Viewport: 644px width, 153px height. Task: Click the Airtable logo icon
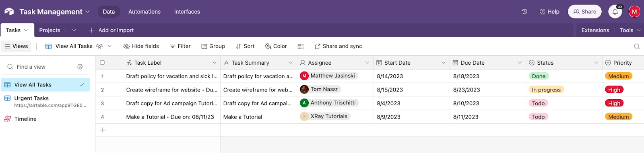point(9,12)
